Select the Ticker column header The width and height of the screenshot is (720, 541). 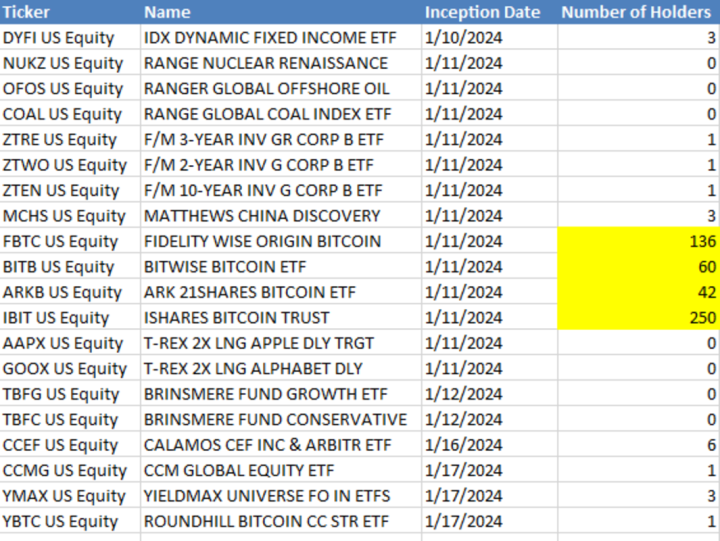coord(70,12)
